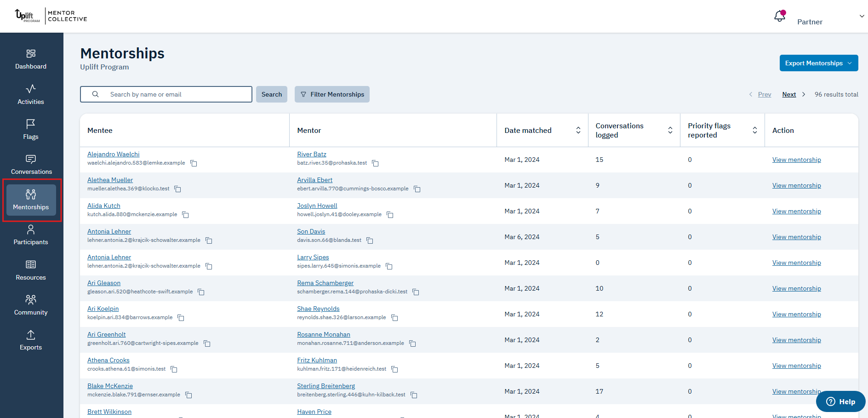
Task: Open the Help widget
Action: (x=841, y=401)
